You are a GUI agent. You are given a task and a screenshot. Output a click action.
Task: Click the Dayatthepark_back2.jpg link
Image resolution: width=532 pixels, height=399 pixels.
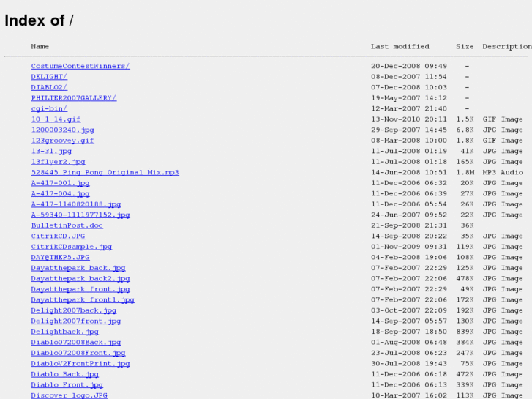point(80,278)
